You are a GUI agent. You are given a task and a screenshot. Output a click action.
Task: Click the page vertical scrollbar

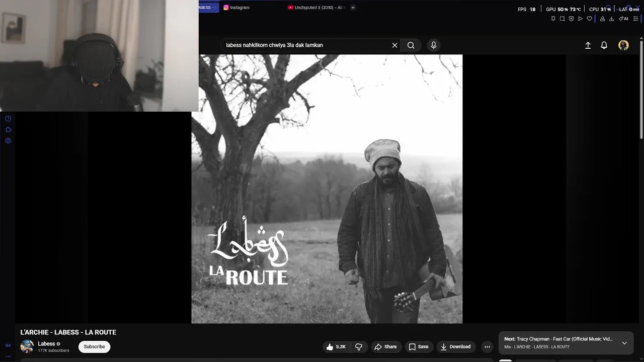(x=641, y=90)
